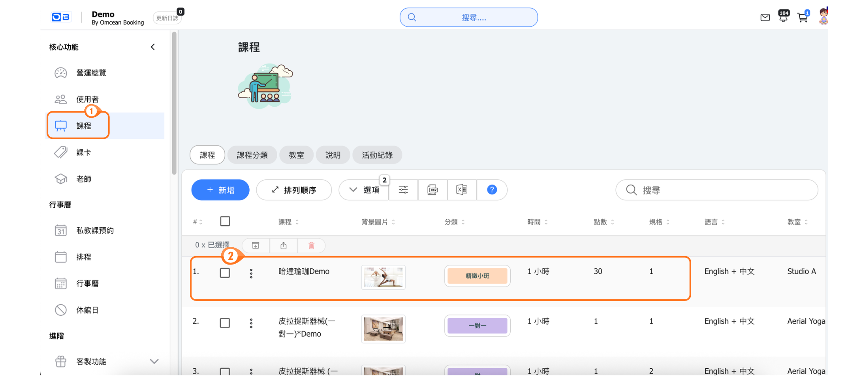This screenshot has height=381, width=868.
Task: Click the red trash delete icon
Action: click(311, 246)
